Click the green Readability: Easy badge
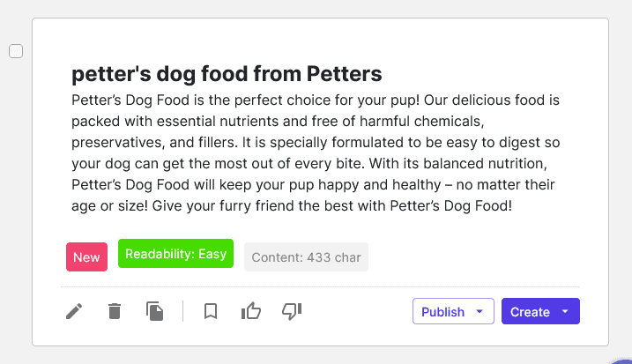632x364 pixels. point(175,254)
